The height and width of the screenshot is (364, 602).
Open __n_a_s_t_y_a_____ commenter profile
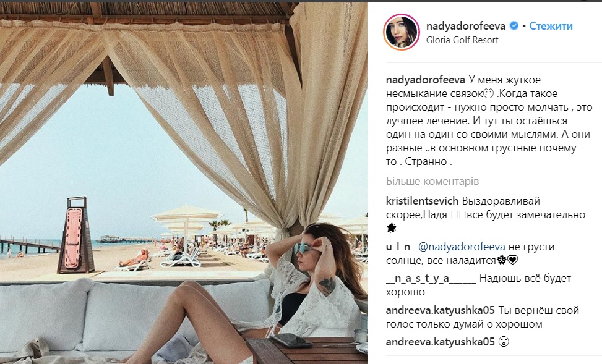tap(431, 279)
